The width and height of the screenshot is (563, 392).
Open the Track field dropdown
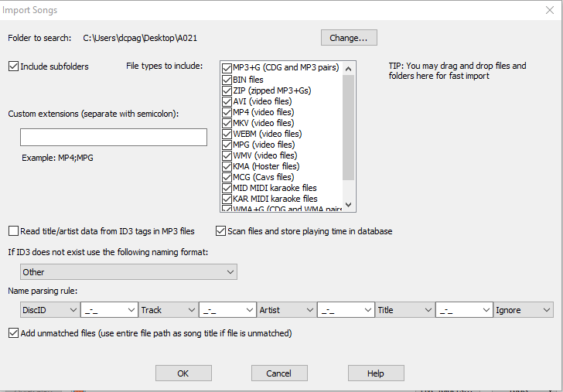click(x=169, y=310)
